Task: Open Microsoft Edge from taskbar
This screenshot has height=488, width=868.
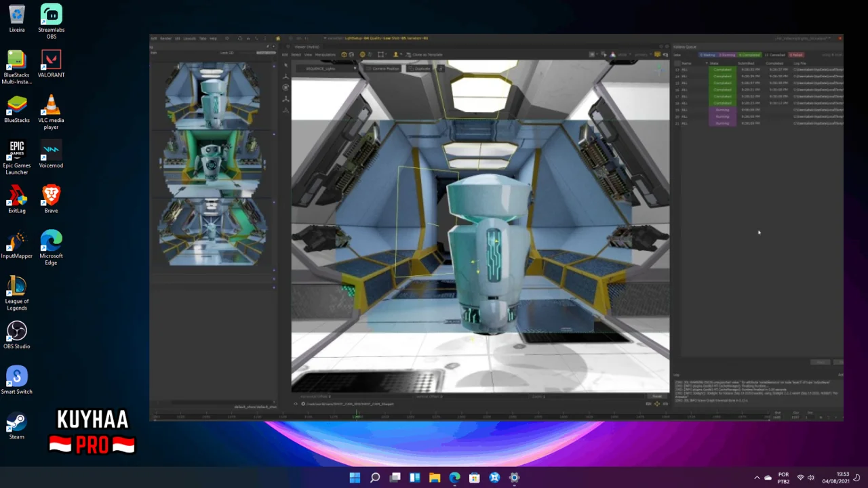Action: coord(454,478)
